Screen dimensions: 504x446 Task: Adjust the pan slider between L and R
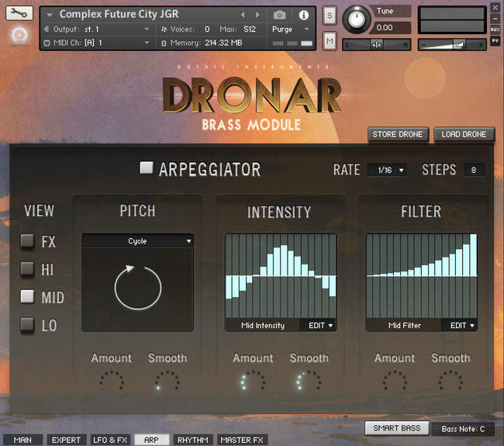376,45
